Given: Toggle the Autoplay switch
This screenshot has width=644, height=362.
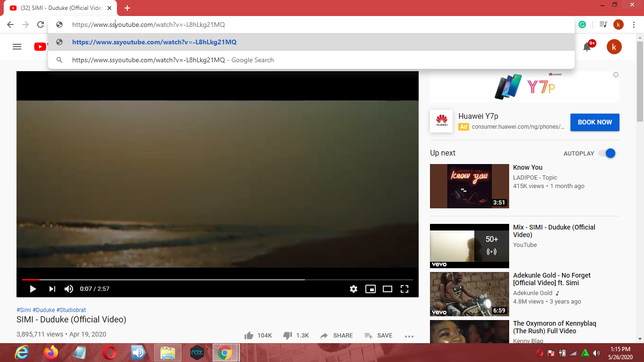Looking at the screenshot, I should point(607,153).
